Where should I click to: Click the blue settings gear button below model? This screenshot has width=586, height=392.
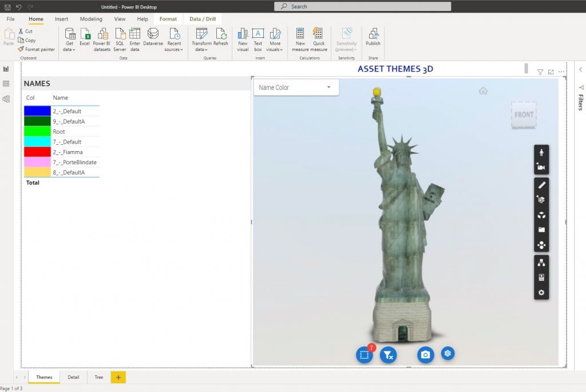point(448,353)
